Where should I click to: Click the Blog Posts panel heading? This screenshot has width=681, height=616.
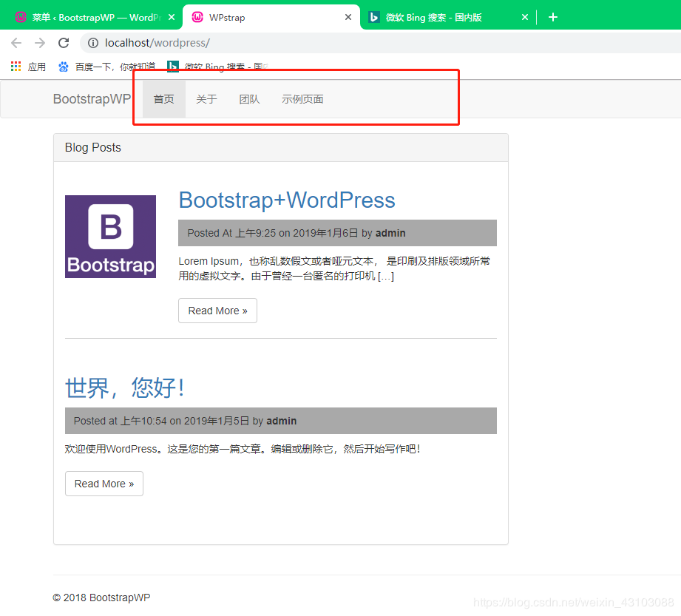click(x=93, y=148)
